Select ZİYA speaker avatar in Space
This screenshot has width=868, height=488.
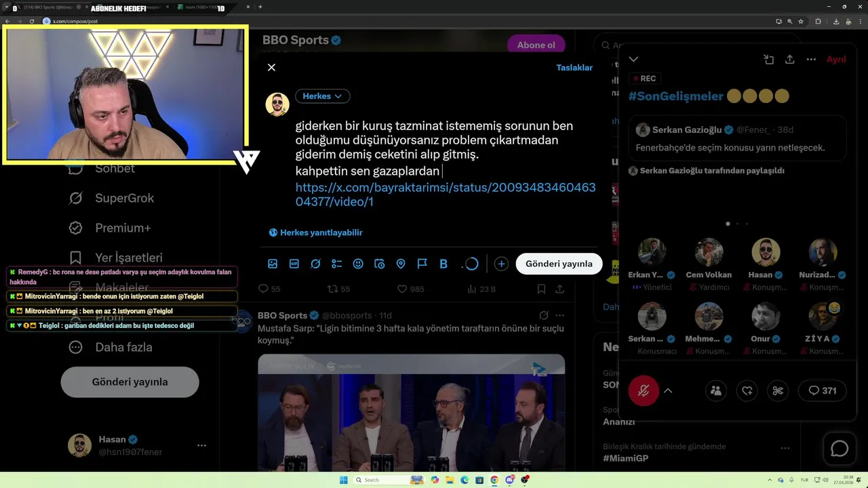[823, 316]
